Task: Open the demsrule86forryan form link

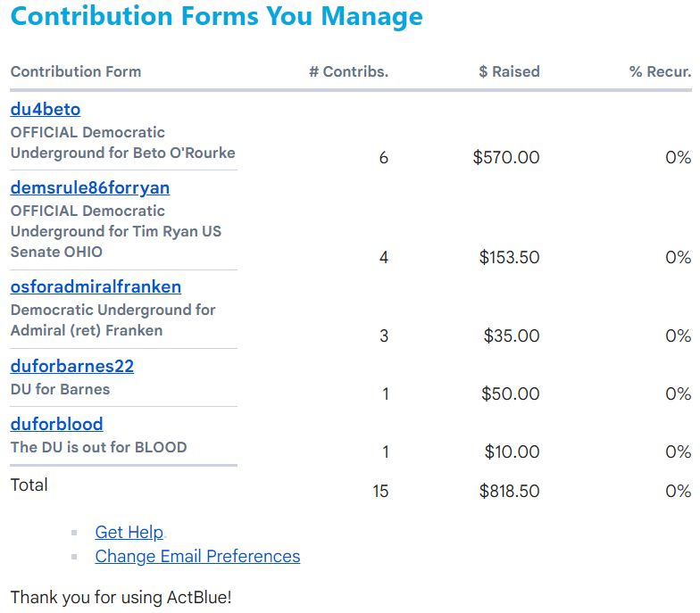Action: [90, 188]
